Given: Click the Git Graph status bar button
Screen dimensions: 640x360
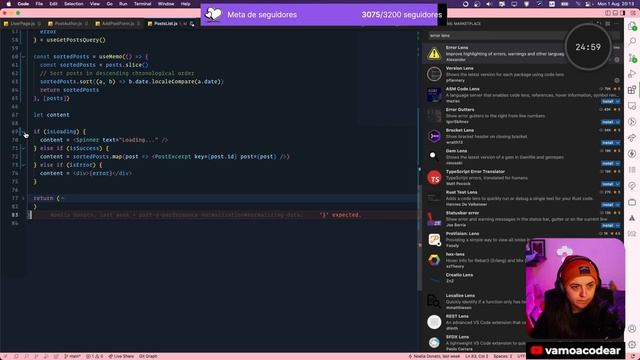Looking at the screenshot, I should pos(148,356).
